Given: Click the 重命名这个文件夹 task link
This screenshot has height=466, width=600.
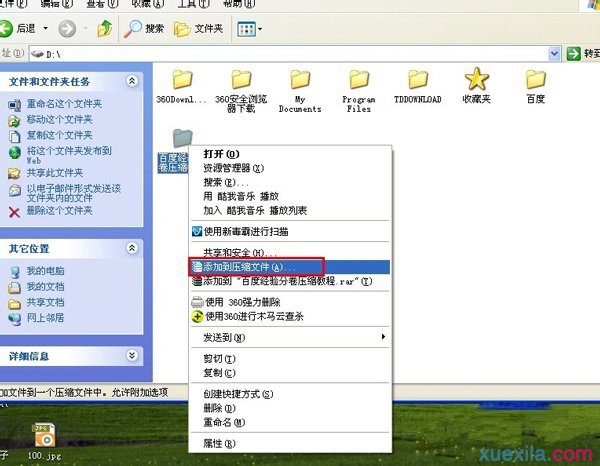Looking at the screenshot, I should [x=59, y=105].
